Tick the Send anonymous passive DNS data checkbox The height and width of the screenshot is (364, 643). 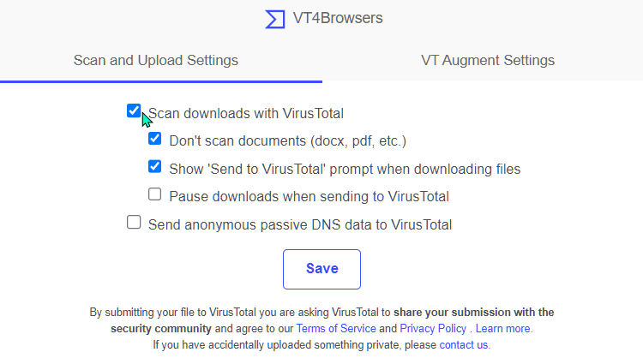134,223
